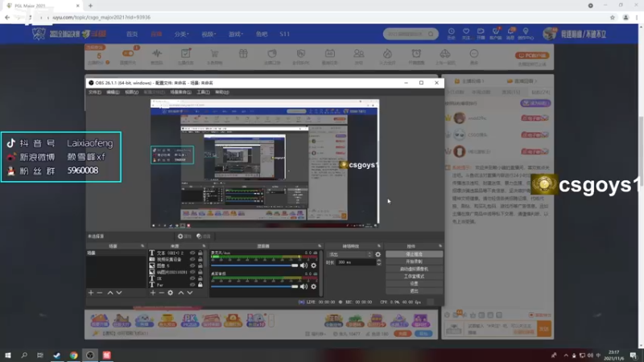This screenshot has width=644, height=362.
Task: Open source properties gear in sources toolbar
Action: pyautogui.click(x=171, y=293)
